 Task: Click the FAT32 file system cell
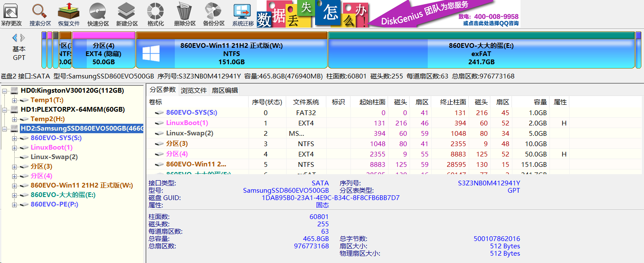pos(306,113)
